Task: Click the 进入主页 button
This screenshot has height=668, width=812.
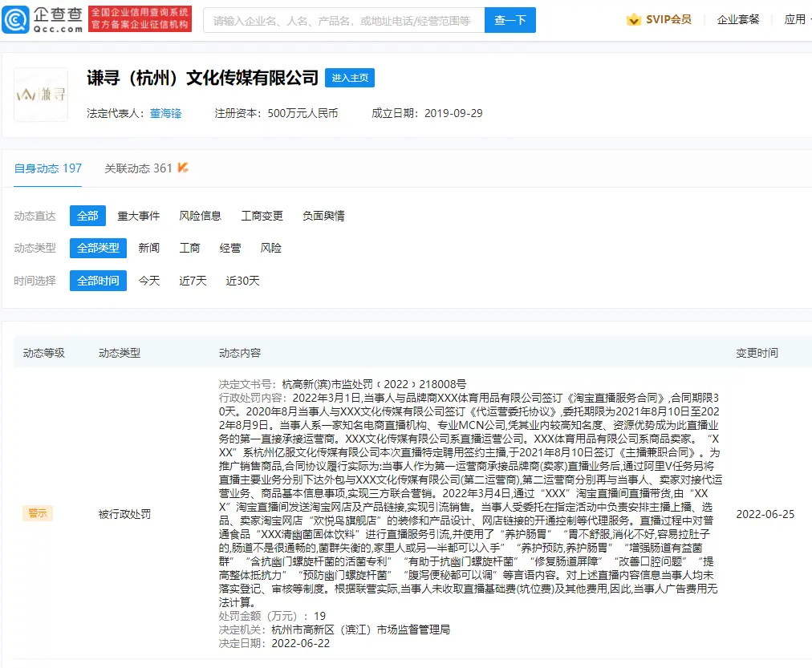Action: click(350, 78)
